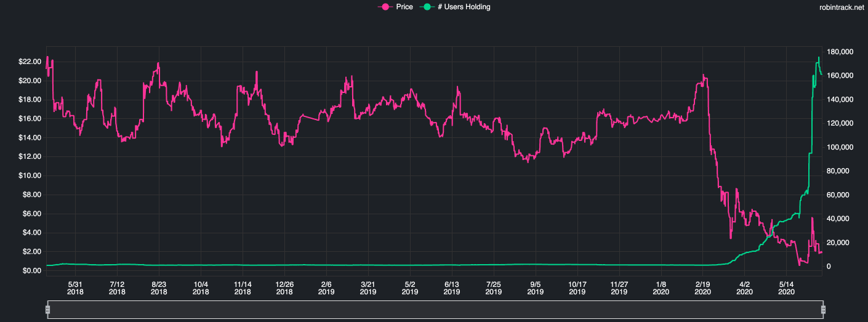This screenshot has height=322, width=868.
Task: Click the 7/12 2018 date label
Action: (x=117, y=288)
